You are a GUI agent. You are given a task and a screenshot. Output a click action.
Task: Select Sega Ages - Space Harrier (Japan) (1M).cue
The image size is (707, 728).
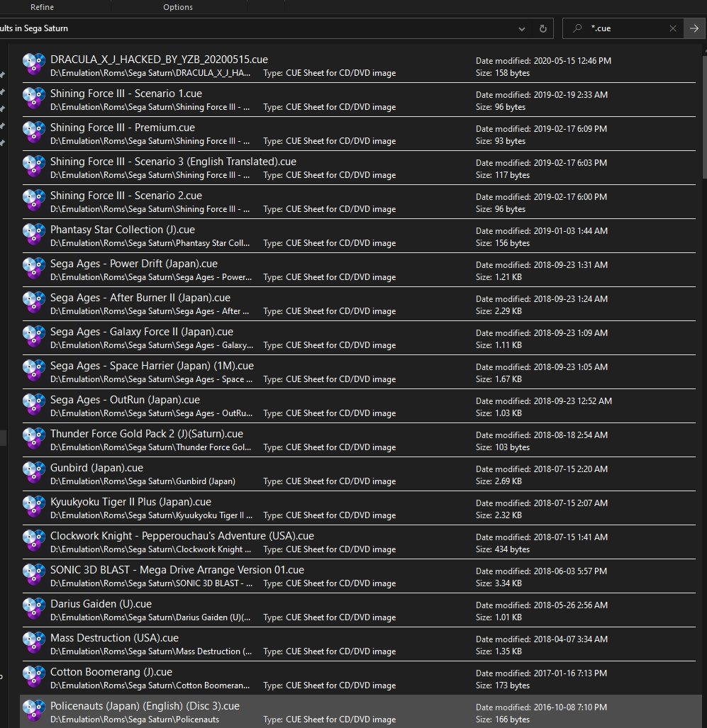pos(152,366)
